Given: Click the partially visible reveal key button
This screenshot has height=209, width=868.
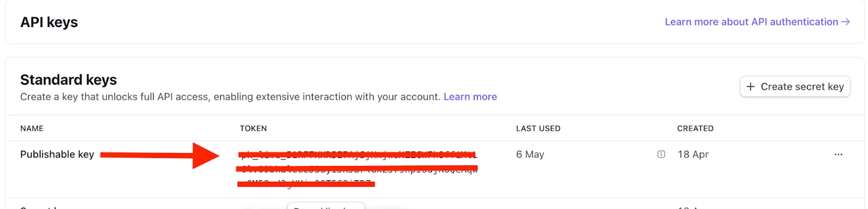Looking at the screenshot, I should (x=325, y=206).
